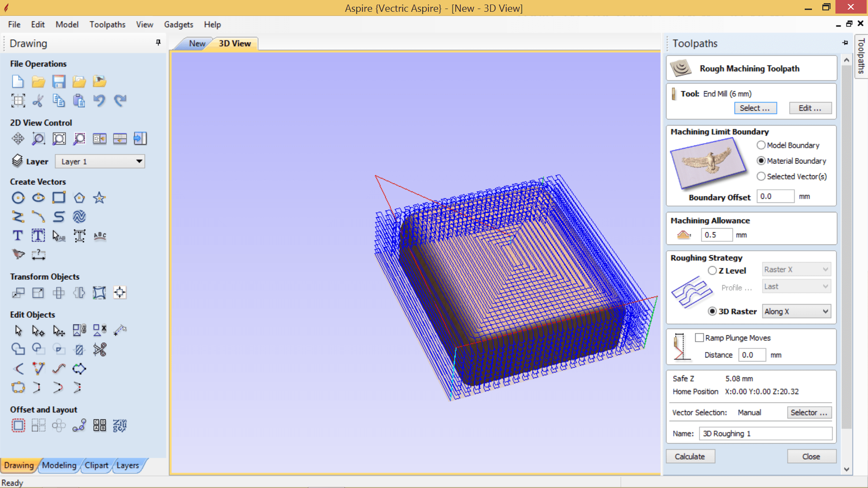Select the Draw Star tool

tap(99, 198)
